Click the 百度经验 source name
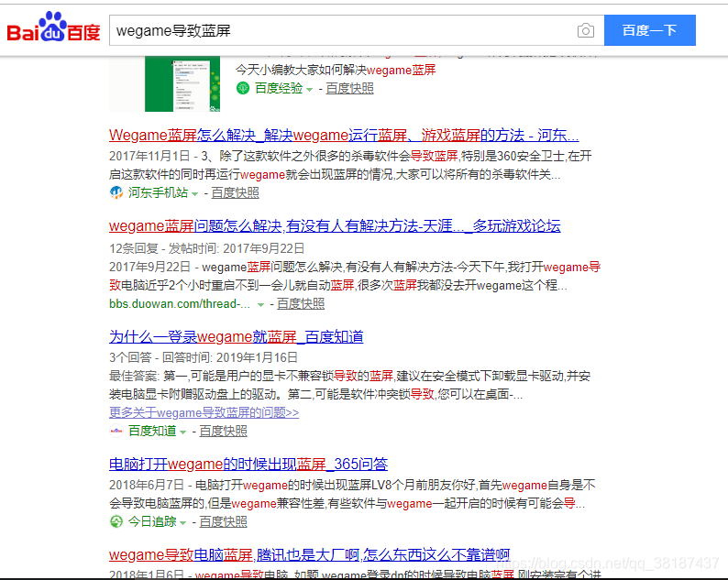The image size is (728, 580). click(279, 88)
